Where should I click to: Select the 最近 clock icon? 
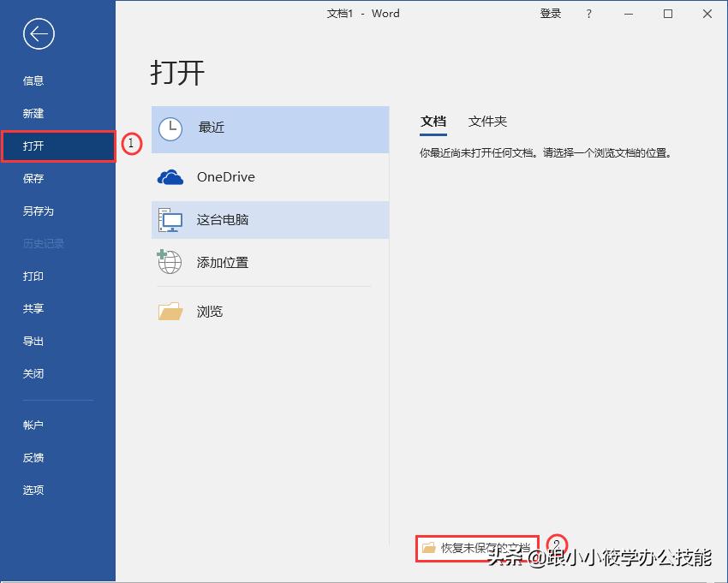click(x=170, y=128)
